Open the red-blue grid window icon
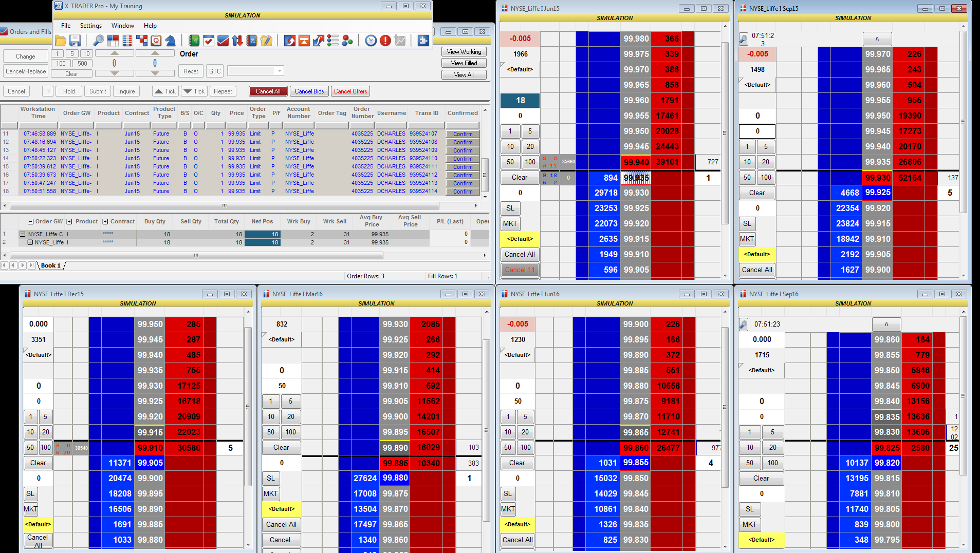 click(x=113, y=41)
